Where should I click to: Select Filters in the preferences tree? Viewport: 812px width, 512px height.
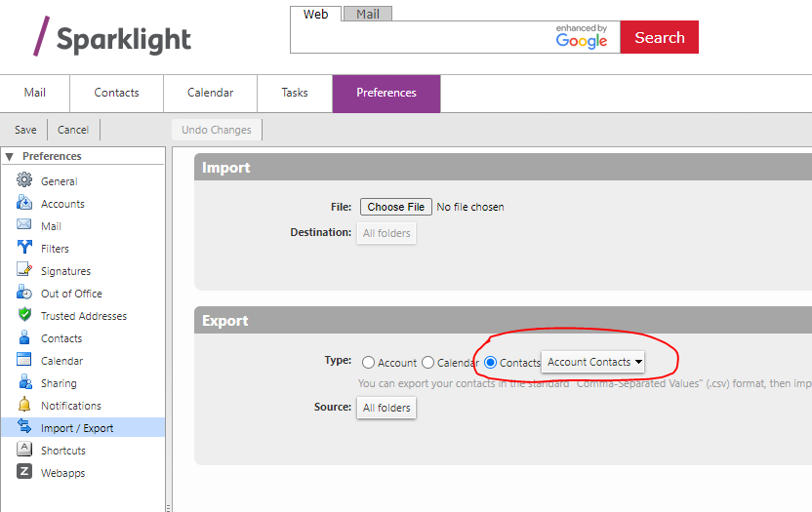83,249
